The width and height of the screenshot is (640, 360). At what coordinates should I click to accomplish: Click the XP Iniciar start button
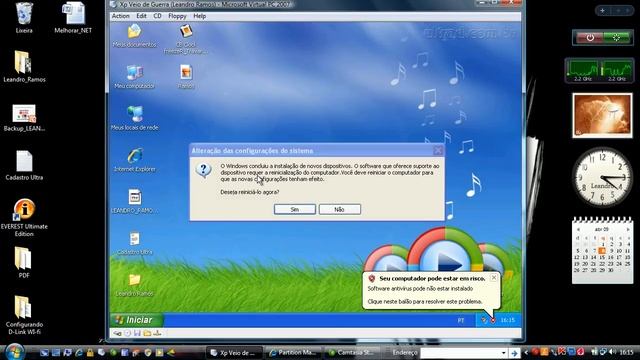137,320
